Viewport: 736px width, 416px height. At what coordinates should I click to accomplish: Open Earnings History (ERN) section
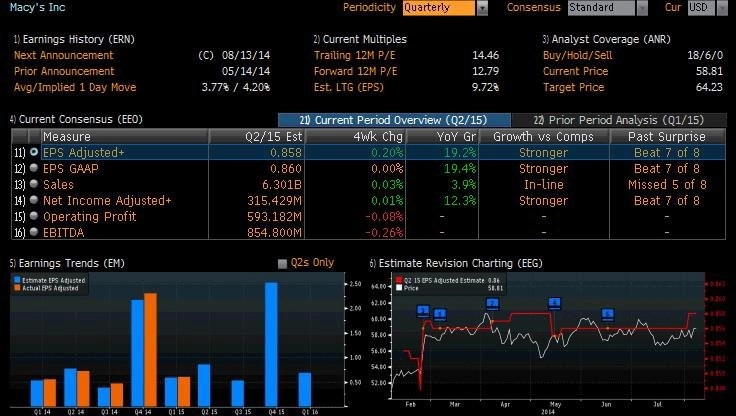(74, 39)
